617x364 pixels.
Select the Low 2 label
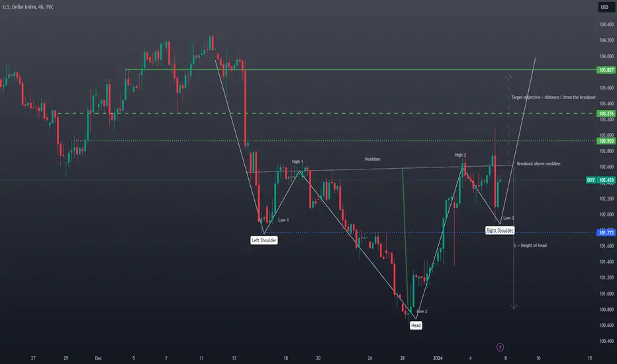tap(422, 311)
